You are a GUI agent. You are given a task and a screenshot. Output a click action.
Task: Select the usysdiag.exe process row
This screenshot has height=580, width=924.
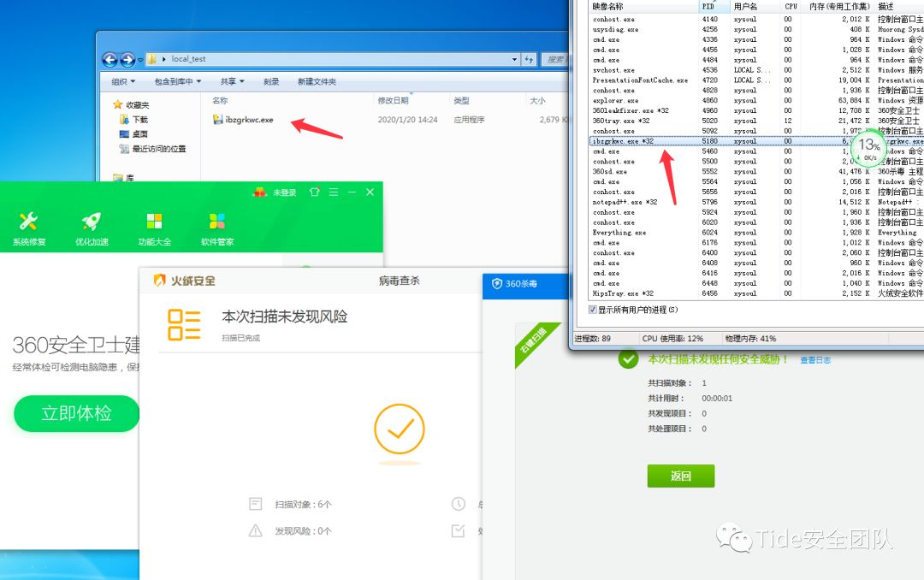tap(756, 29)
